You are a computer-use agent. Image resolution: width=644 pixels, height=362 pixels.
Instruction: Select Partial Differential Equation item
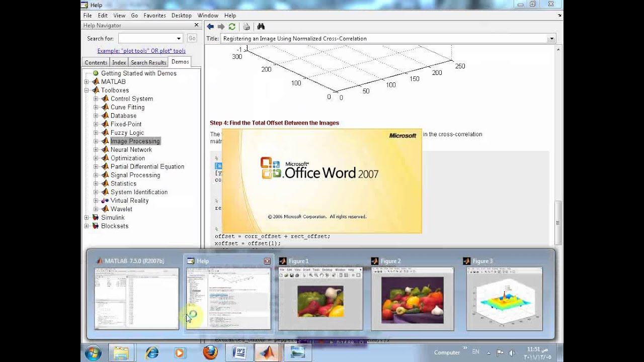pos(147,167)
